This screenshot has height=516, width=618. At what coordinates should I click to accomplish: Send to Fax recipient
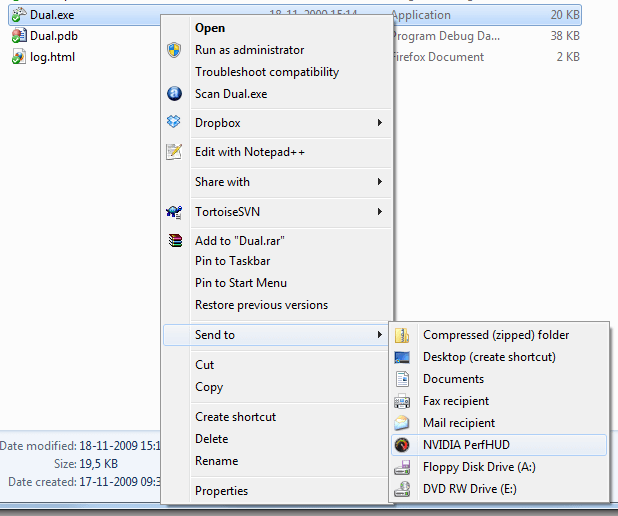[499, 401]
